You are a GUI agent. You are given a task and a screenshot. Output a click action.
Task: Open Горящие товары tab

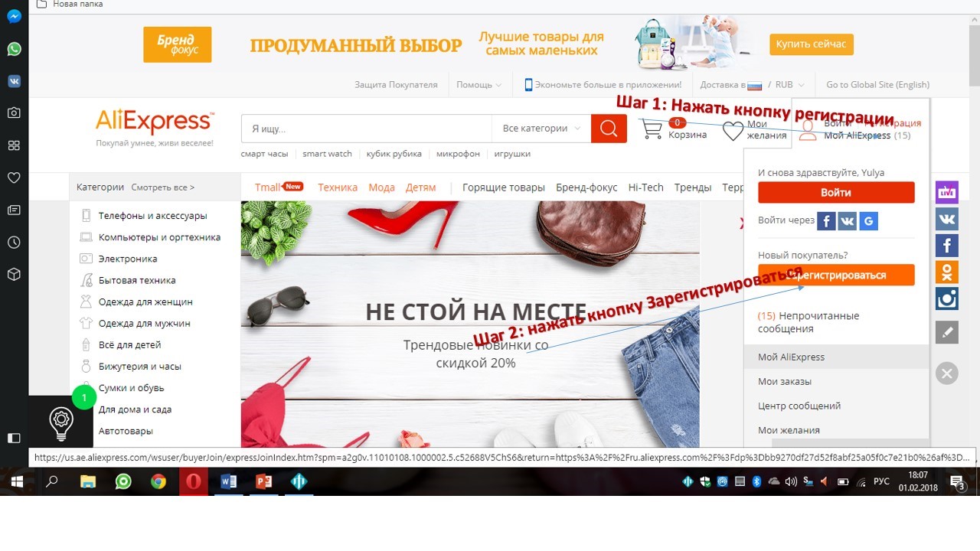[504, 187]
